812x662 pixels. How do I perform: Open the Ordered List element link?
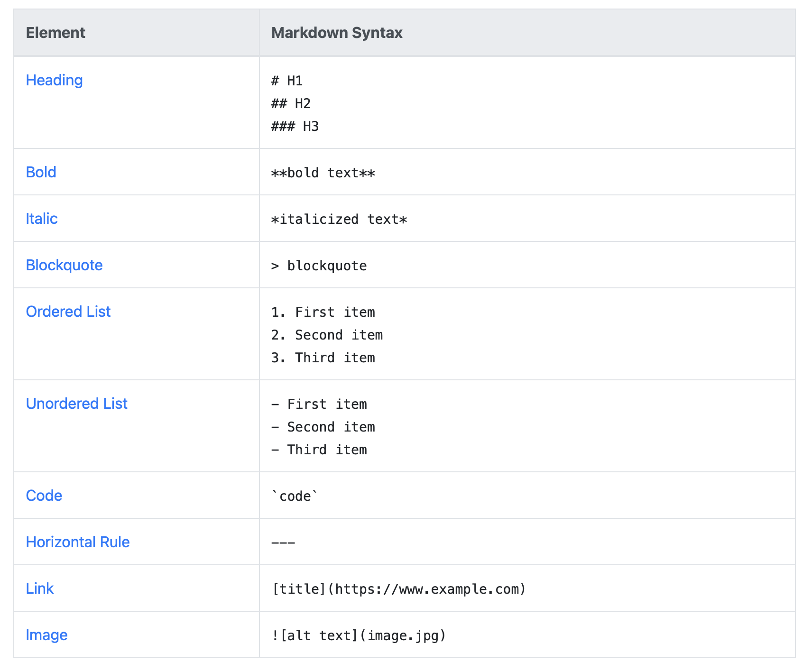click(68, 311)
